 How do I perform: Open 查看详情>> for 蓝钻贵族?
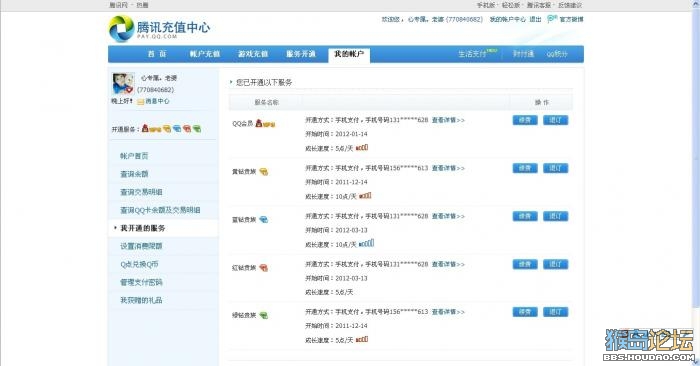tap(448, 216)
